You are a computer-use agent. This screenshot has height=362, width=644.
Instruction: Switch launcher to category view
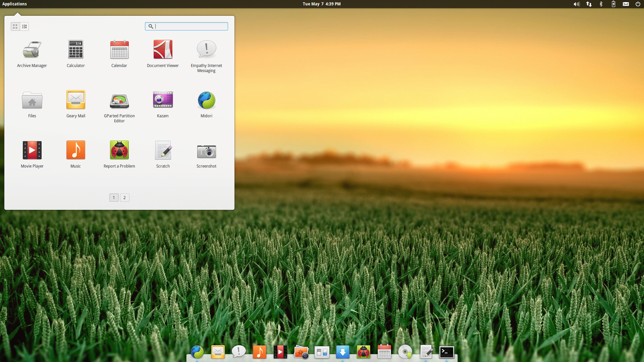(x=24, y=26)
